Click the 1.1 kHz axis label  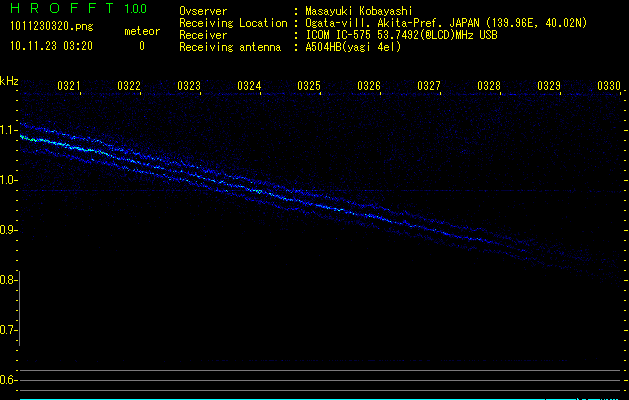pyautogui.click(x=8, y=130)
